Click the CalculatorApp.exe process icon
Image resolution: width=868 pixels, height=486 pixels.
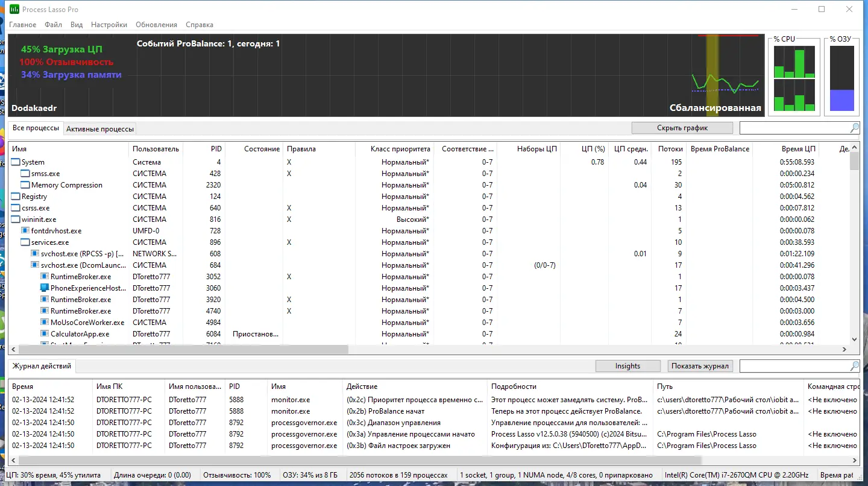point(45,334)
